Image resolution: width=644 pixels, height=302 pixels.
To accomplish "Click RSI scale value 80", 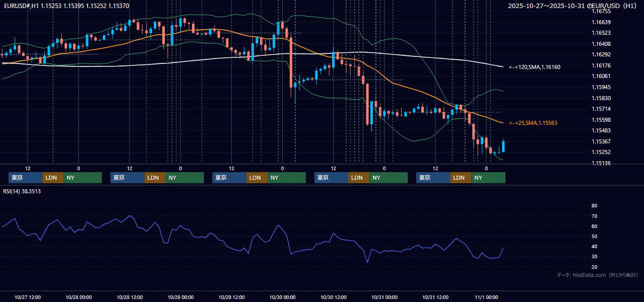I will click(594, 206).
